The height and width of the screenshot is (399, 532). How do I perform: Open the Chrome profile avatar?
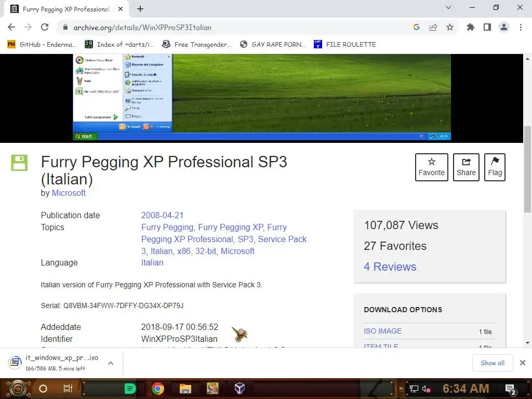tap(504, 27)
